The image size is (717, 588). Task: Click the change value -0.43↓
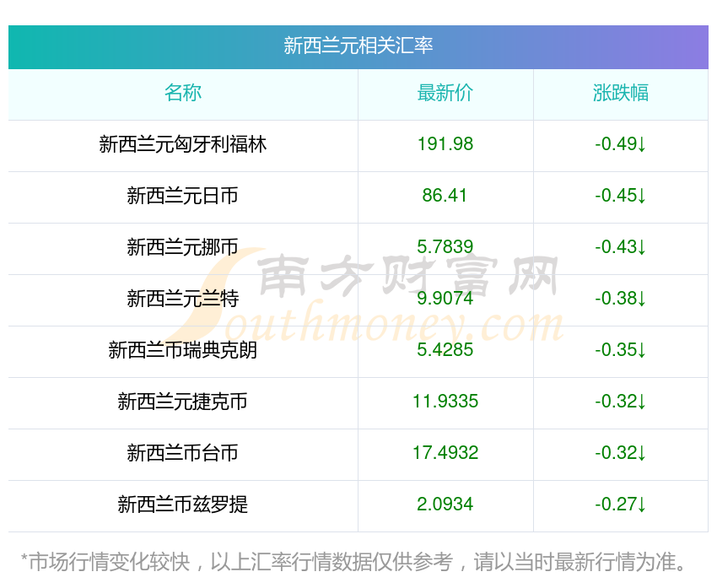621,247
